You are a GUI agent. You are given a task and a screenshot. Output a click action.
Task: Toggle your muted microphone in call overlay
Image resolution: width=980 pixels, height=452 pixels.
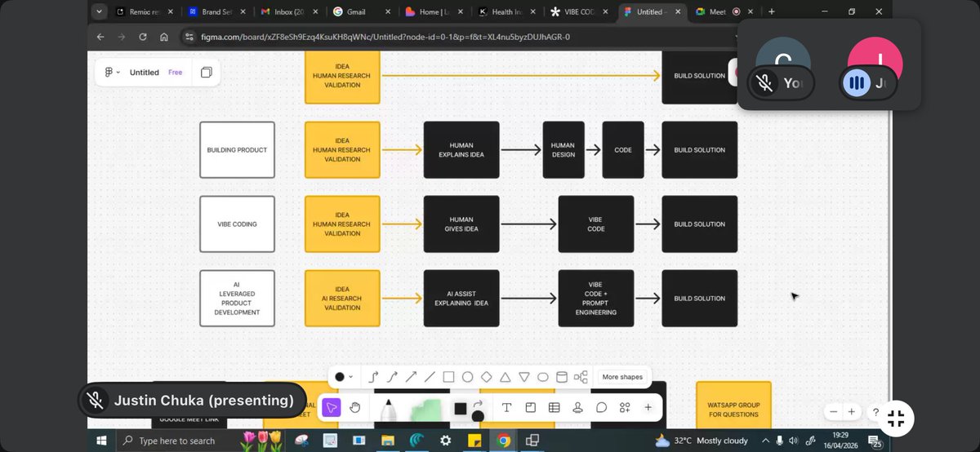pos(764,82)
